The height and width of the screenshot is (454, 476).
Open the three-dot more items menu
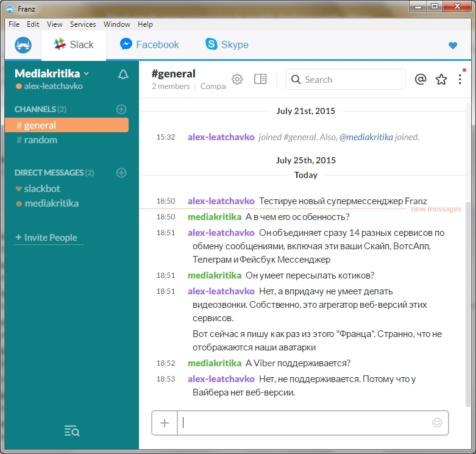(x=460, y=79)
